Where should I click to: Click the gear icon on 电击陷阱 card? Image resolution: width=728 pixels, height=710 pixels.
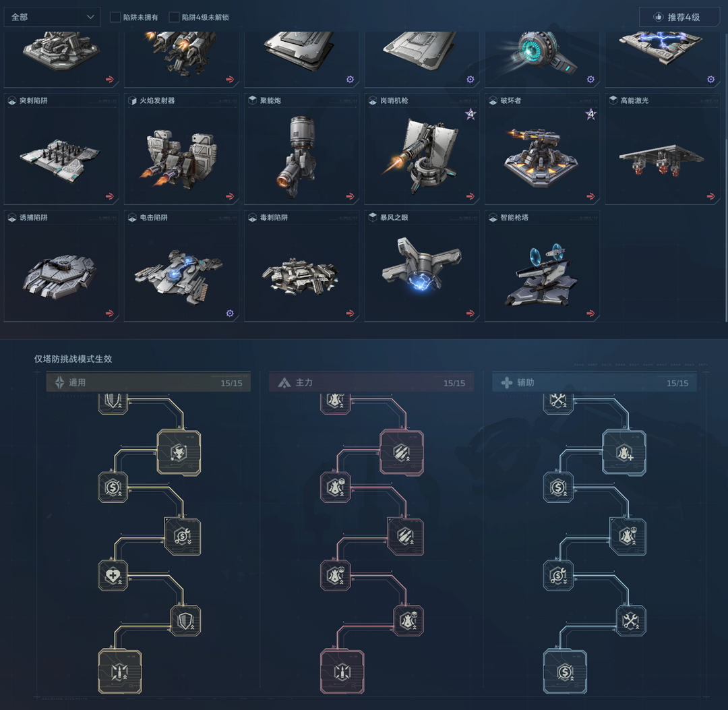pos(230,314)
